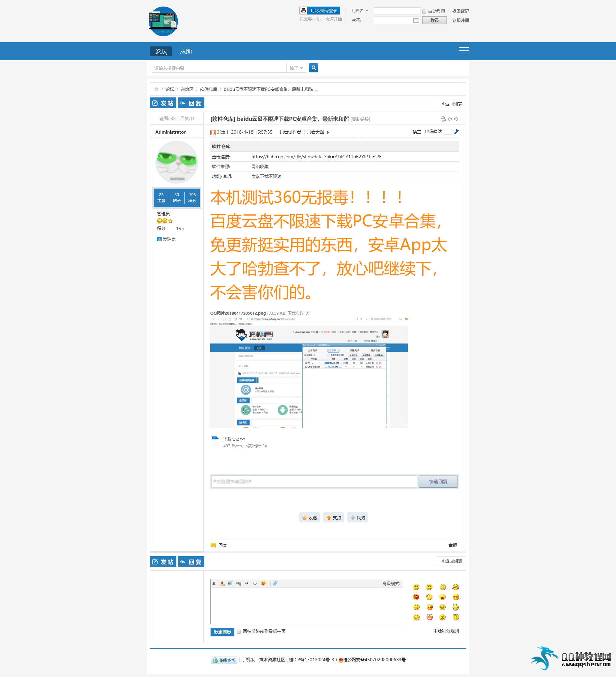Open 论坛 in the breadcrumb

coord(169,89)
